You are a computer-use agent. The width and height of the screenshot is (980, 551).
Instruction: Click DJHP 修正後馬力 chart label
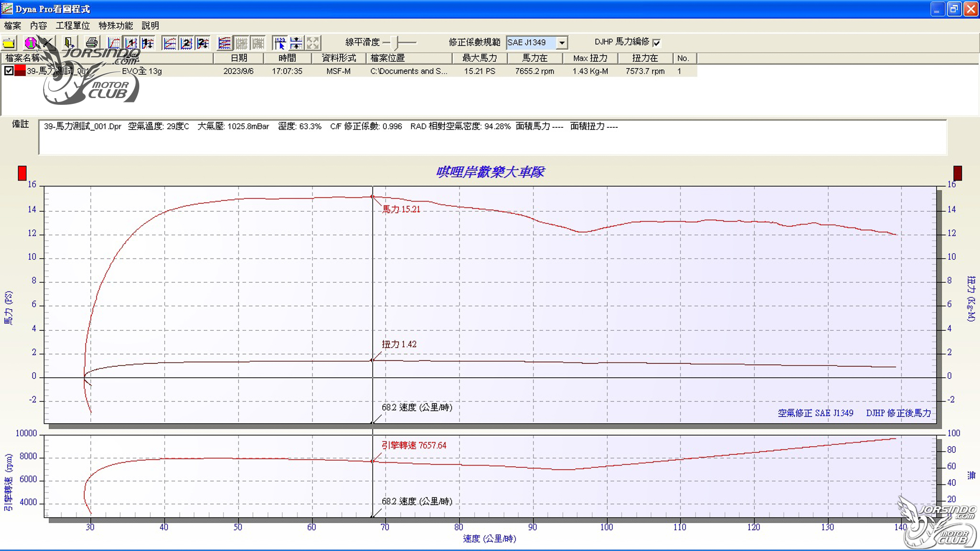coord(899,413)
